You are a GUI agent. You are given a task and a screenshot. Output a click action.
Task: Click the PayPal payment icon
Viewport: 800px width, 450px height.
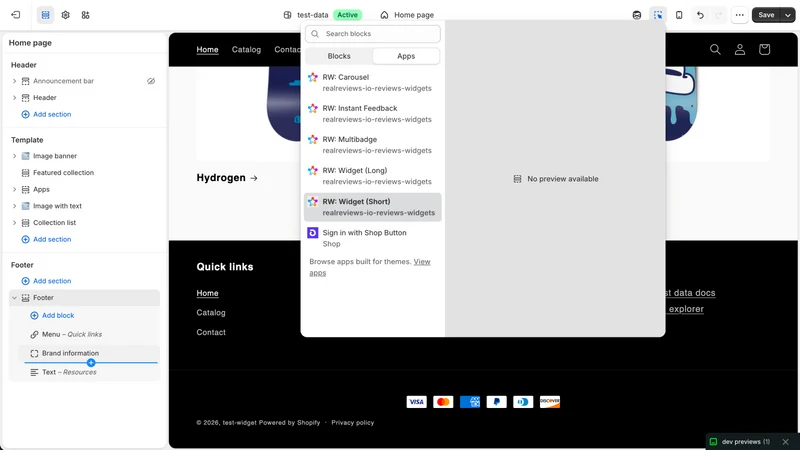tap(496, 402)
